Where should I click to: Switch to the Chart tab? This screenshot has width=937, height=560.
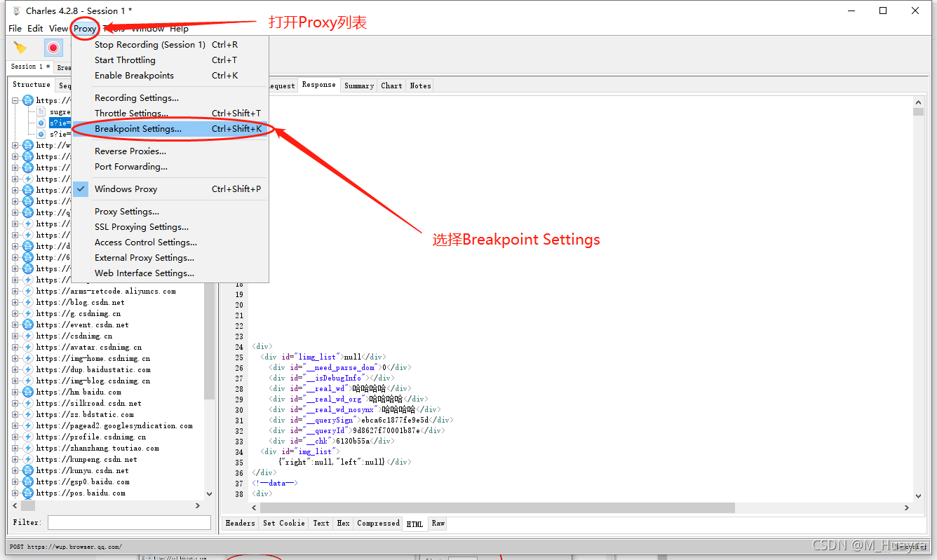click(x=391, y=86)
